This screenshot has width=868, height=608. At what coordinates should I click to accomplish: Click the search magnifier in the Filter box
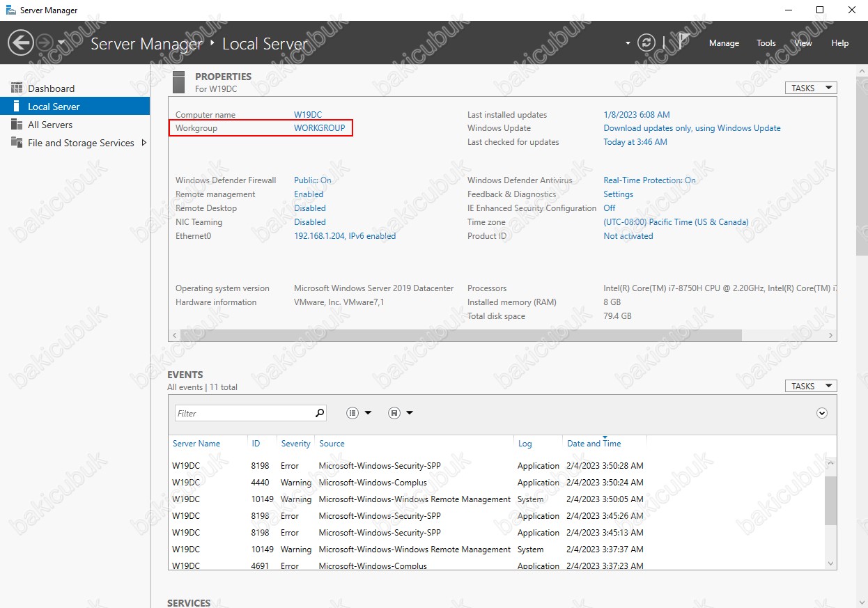pyautogui.click(x=320, y=413)
